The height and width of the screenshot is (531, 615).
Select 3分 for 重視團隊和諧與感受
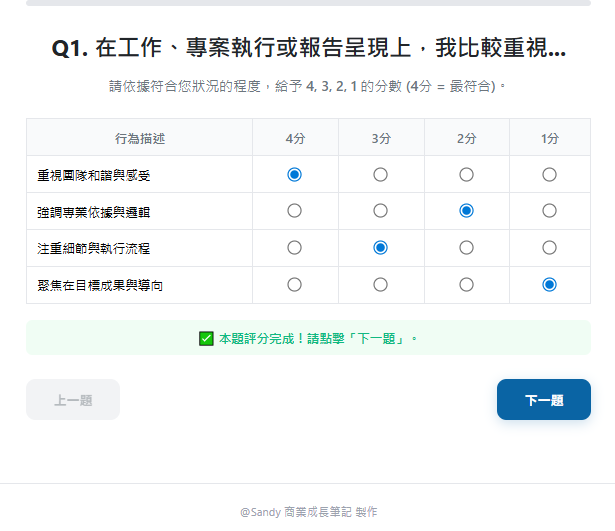(380, 175)
